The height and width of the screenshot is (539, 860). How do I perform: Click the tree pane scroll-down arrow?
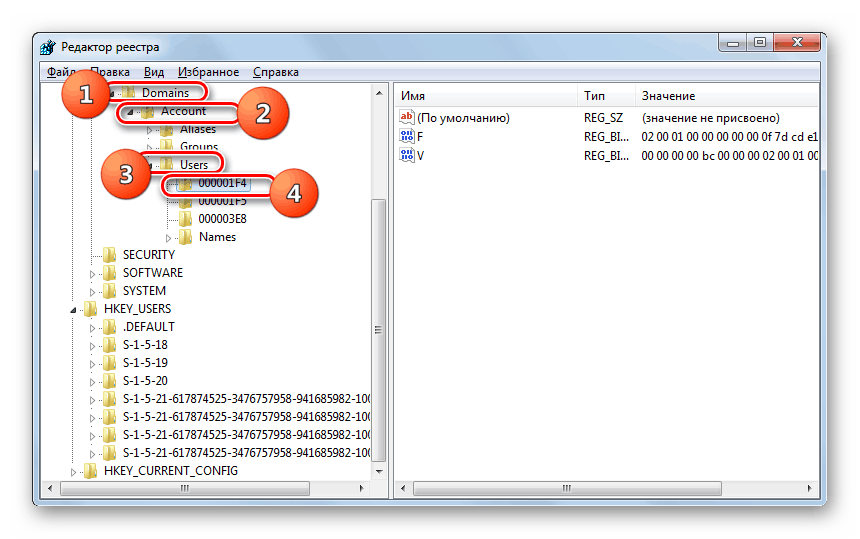coord(379,472)
